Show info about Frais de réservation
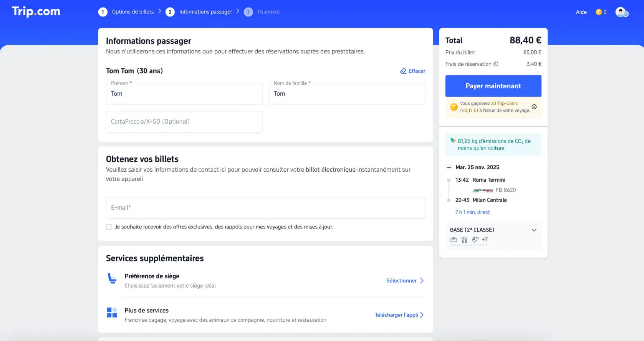 click(x=496, y=64)
